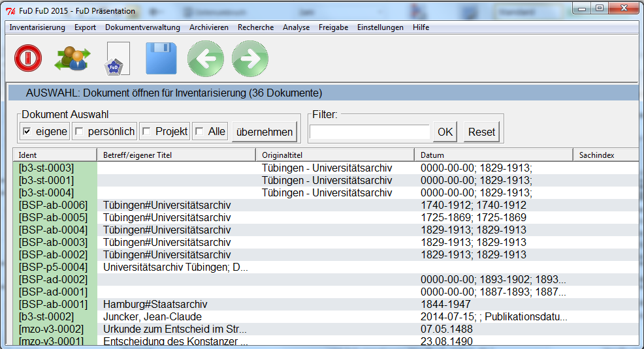
Task: Click the 'übernehmen' button
Action: pyautogui.click(x=265, y=132)
